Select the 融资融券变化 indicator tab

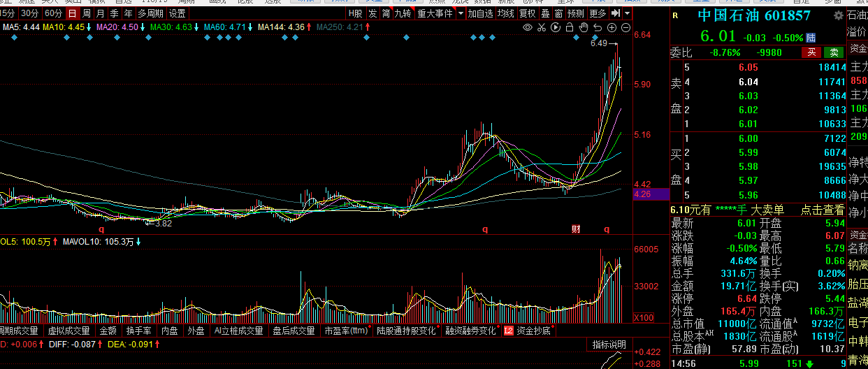pyautogui.click(x=470, y=331)
